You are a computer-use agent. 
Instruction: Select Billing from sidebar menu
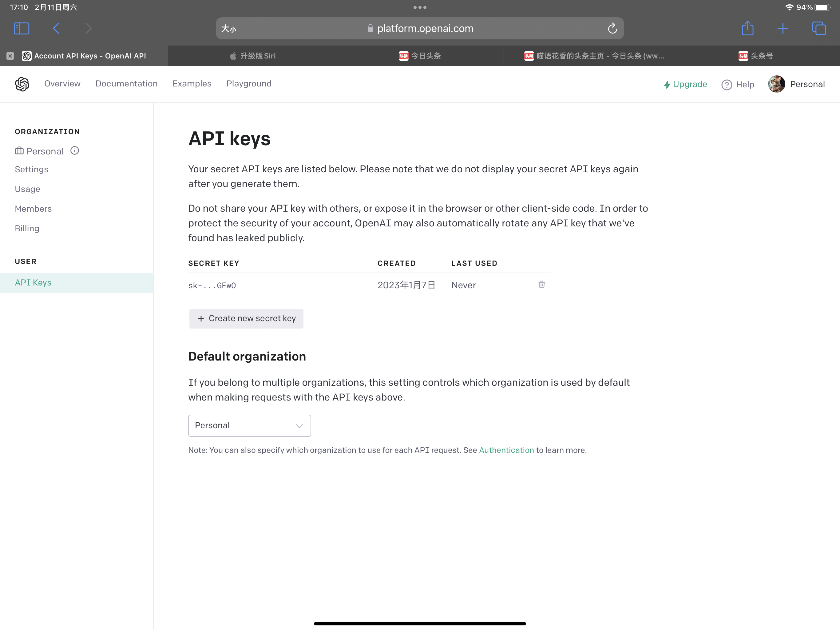click(x=27, y=228)
